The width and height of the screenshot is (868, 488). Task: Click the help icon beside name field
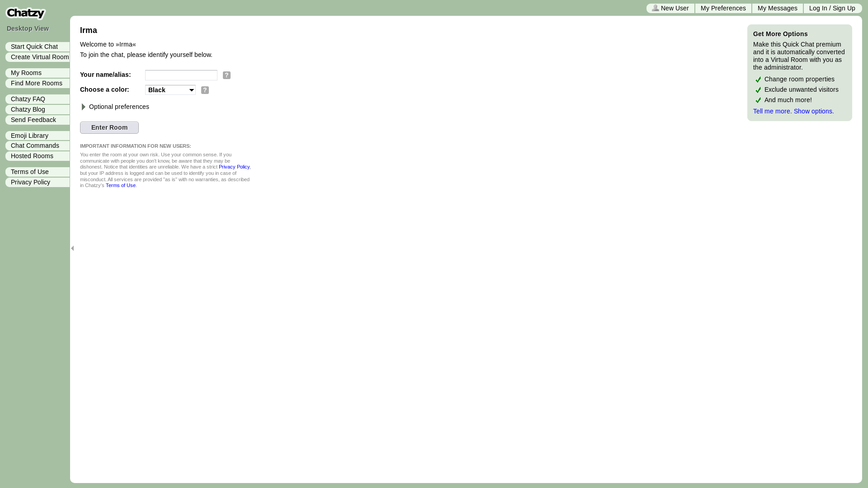tap(226, 75)
